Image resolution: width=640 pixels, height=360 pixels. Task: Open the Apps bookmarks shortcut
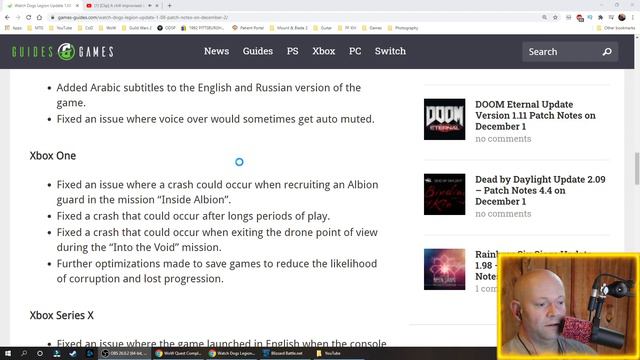13,28
